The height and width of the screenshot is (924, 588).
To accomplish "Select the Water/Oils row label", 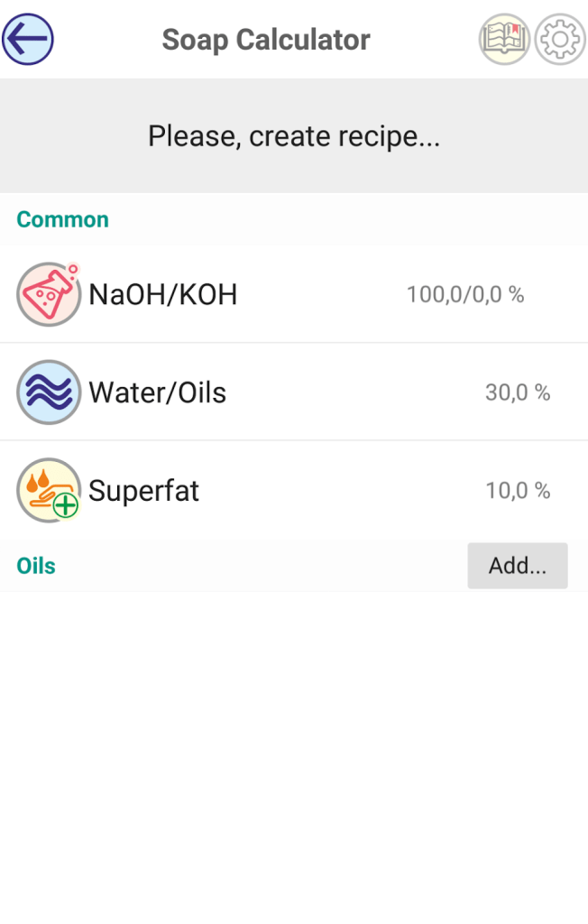I will tap(158, 393).
